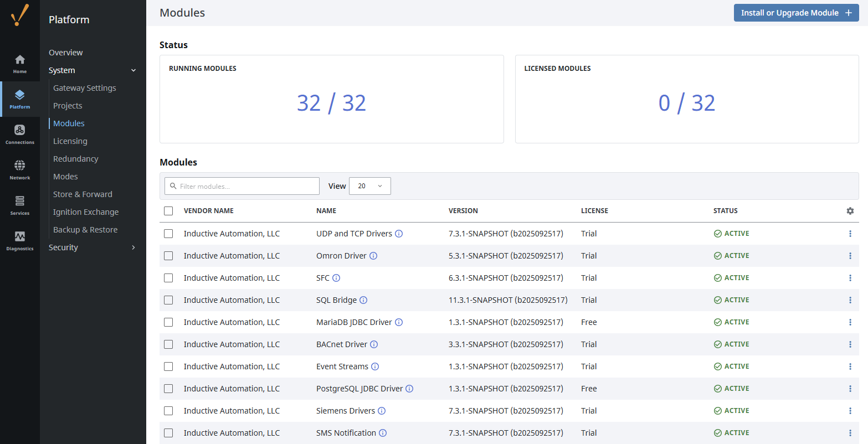Open Licensing in the System menu
The width and height of the screenshot is (868, 444).
[70, 141]
